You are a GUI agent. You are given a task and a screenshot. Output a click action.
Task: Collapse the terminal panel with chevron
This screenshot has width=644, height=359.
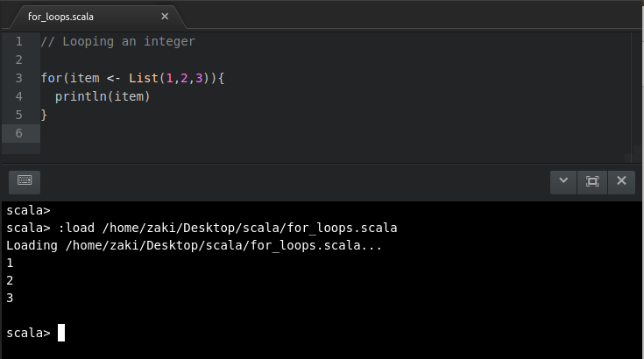(563, 182)
